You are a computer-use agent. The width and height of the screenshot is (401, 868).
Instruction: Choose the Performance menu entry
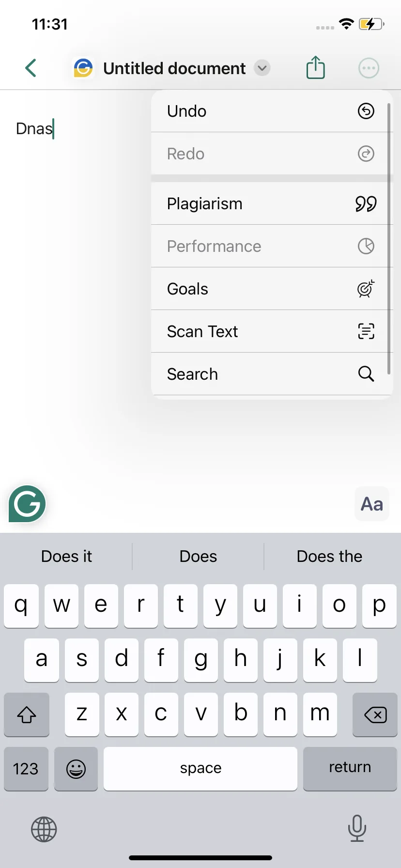(272, 246)
